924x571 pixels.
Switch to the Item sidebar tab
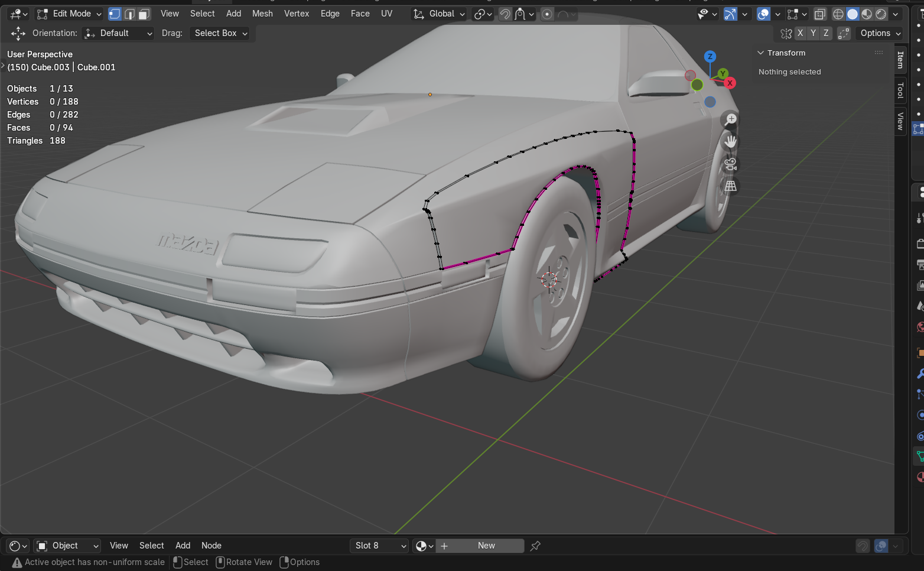pyautogui.click(x=900, y=60)
